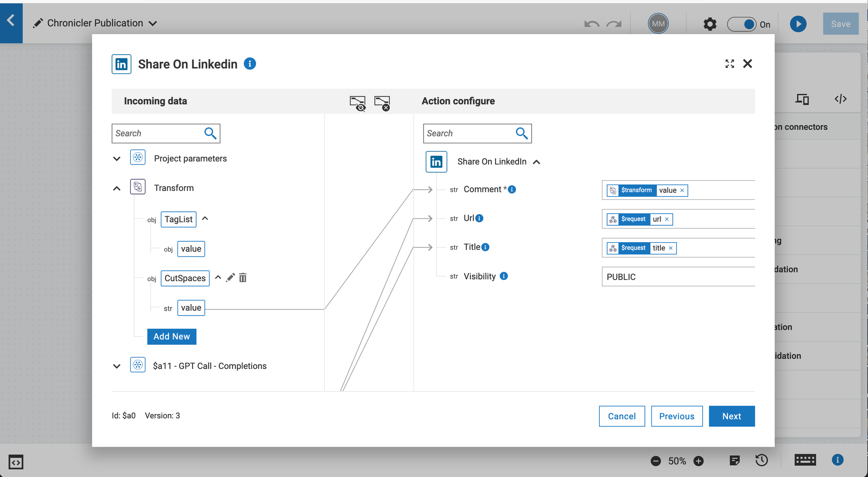Click hide mapped connections eye icon

click(x=358, y=103)
